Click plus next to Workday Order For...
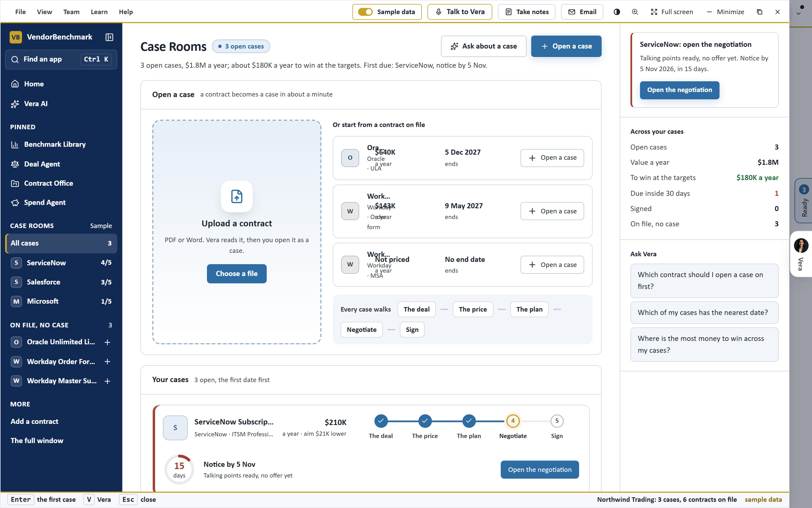The width and height of the screenshot is (812, 508). pos(107,362)
